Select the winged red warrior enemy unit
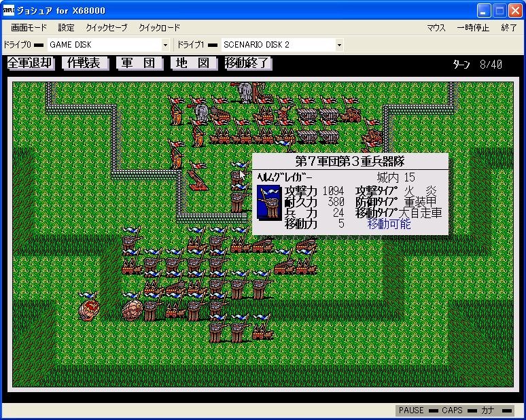The width and height of the screenshot is (526, 420). coord(285,113)
